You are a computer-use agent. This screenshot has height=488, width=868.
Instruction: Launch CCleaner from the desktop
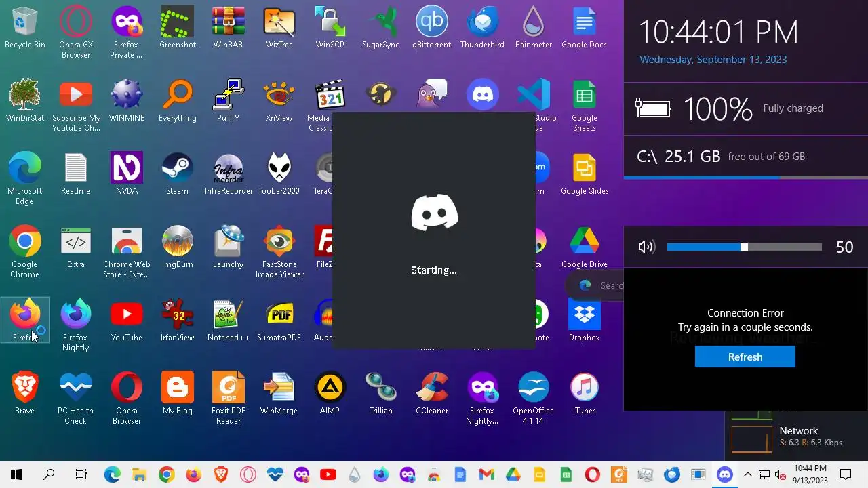[431, 394]
